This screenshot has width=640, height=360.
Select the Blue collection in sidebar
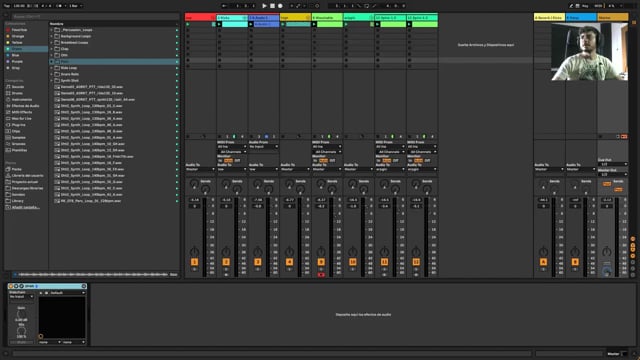[16, 55]
